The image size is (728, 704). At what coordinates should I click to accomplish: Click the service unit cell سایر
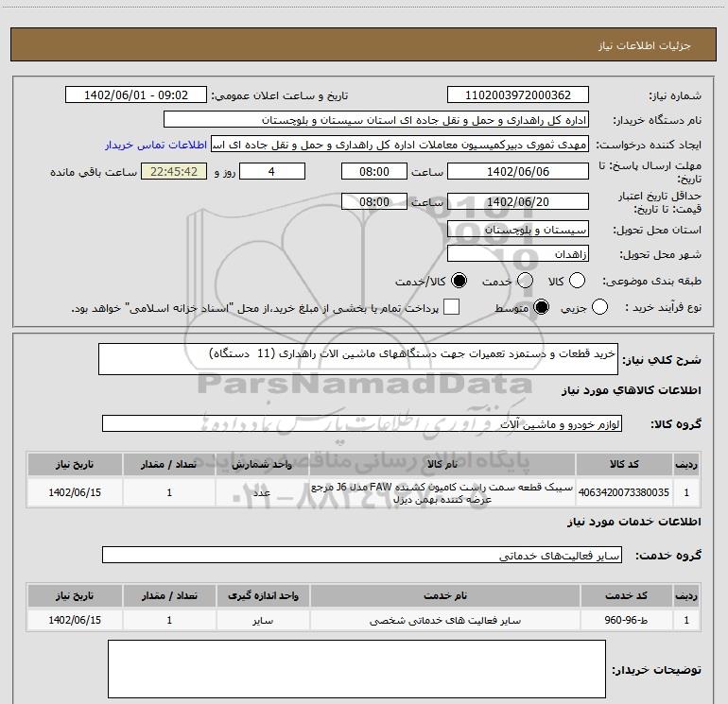point(263,620)
